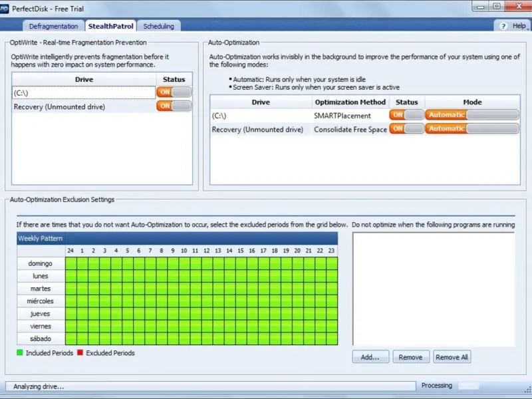This screenshot has width=532, height=399.
Task: Click the green Included Periods legend swatch
Action: point(20,352)
